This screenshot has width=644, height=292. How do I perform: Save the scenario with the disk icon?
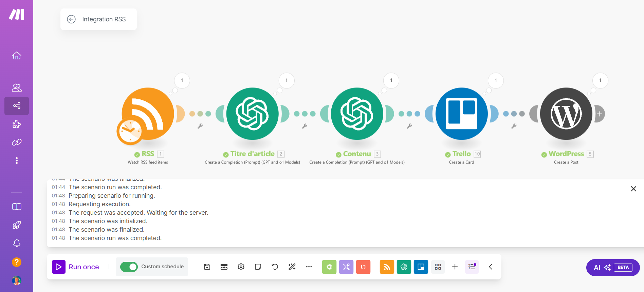point(207,267)
